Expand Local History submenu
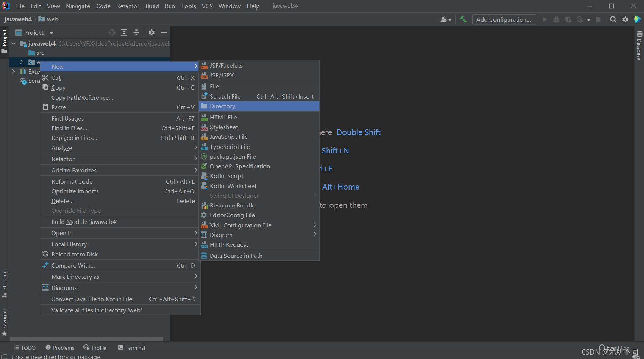The width and height of the screenshot is (644, 359). [120, 244]
